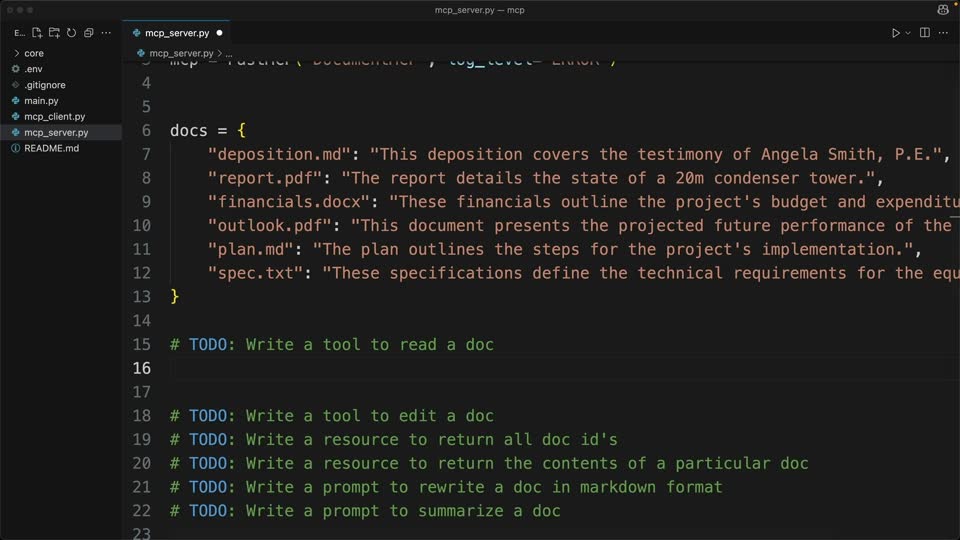Click the 'docs' variable name

pyautogui.click(x=189, y=130)
